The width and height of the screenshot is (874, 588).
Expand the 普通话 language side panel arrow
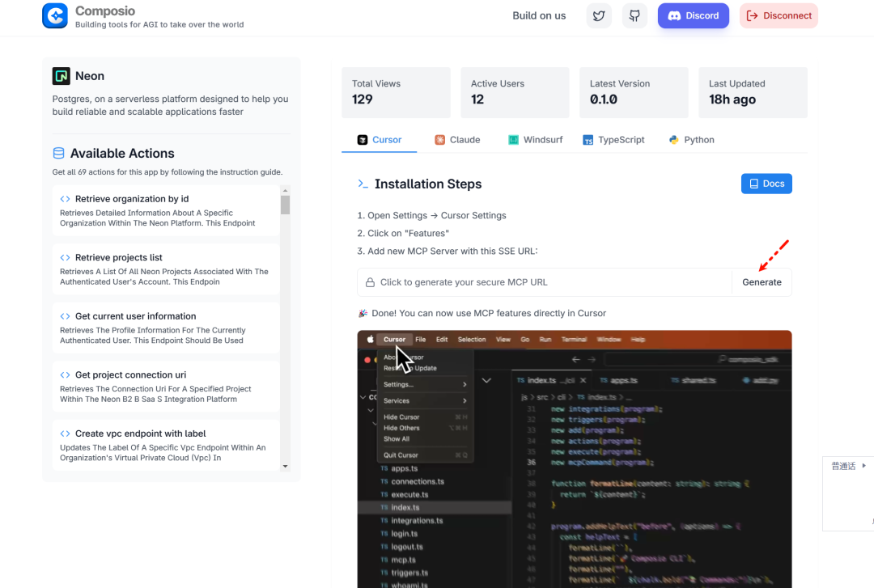click(864, 465)
